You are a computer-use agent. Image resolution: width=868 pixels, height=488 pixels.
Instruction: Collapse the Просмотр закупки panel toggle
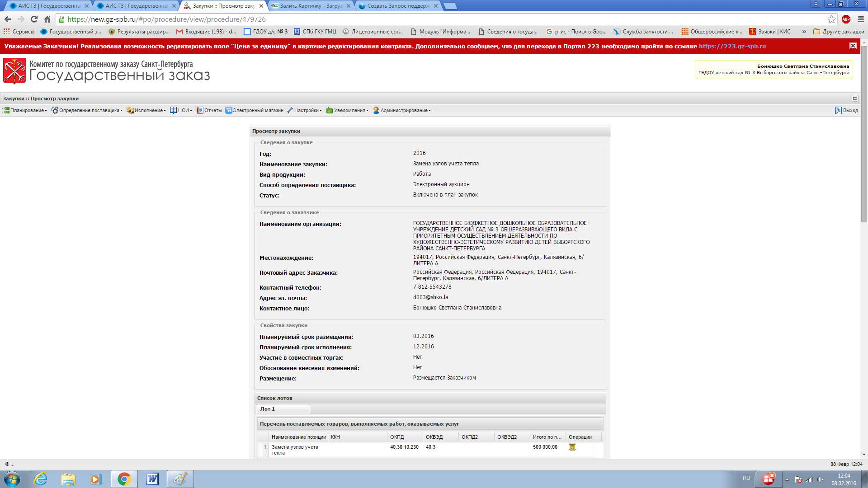pyautogui.click(x=855, y=98)
